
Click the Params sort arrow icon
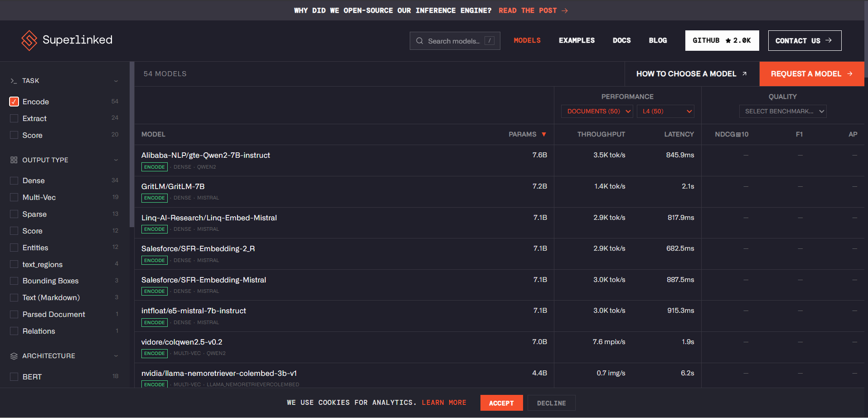(x=544, y=134)
